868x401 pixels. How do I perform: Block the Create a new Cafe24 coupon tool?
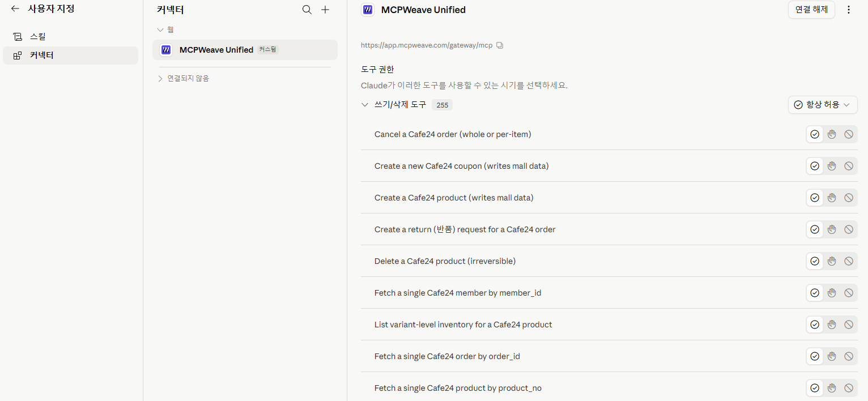849,166
